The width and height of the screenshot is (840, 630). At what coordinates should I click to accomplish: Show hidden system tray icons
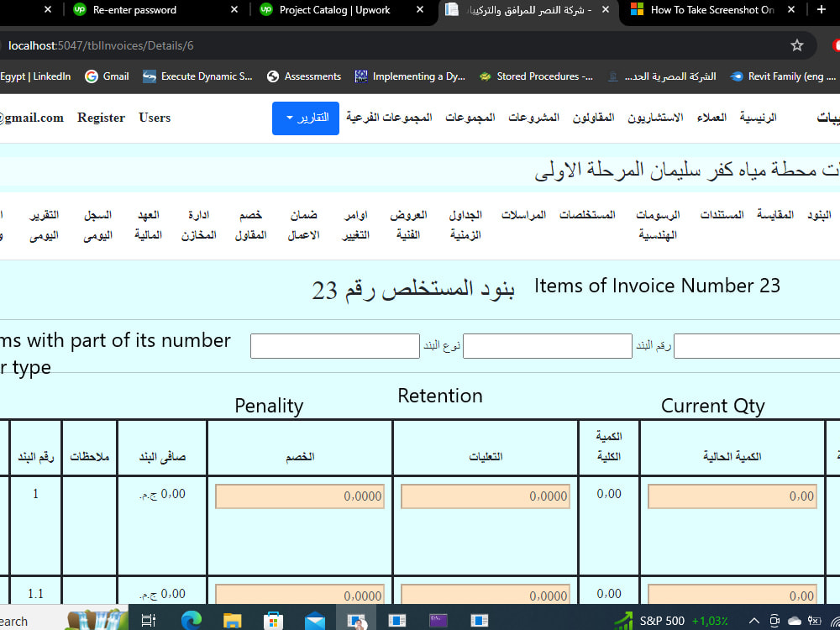coord(753,621)
